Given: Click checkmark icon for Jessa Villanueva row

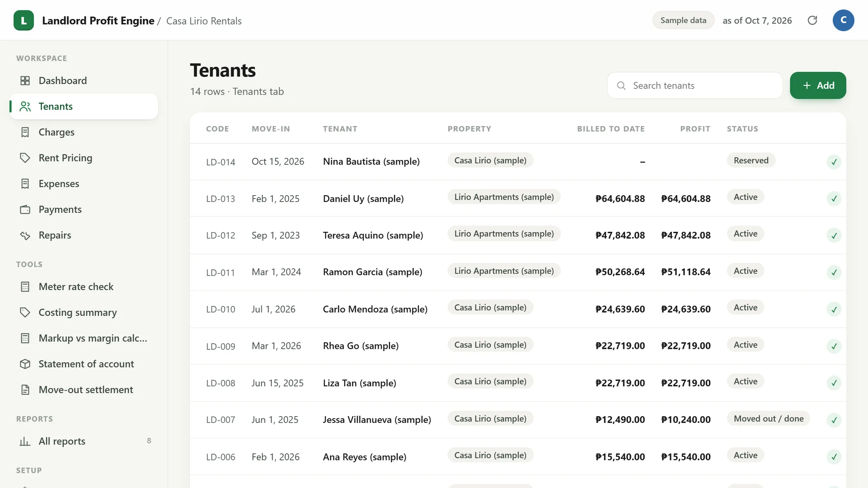Looking at the screenshot, I should click(834, 420).
